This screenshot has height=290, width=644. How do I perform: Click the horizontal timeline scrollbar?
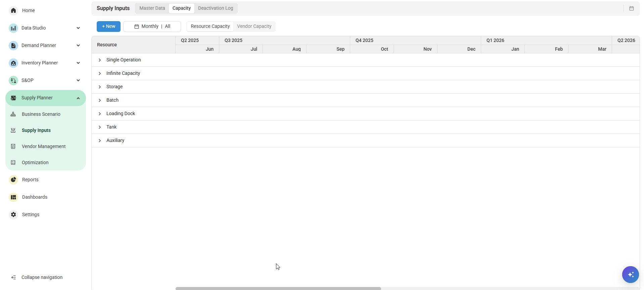click(x=278, y=288)
